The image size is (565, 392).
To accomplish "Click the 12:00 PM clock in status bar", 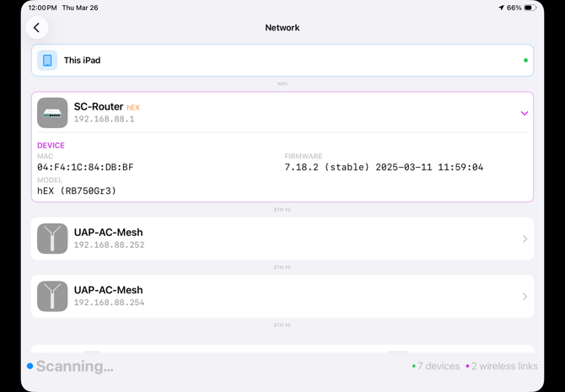I will (x=42, y=8).
